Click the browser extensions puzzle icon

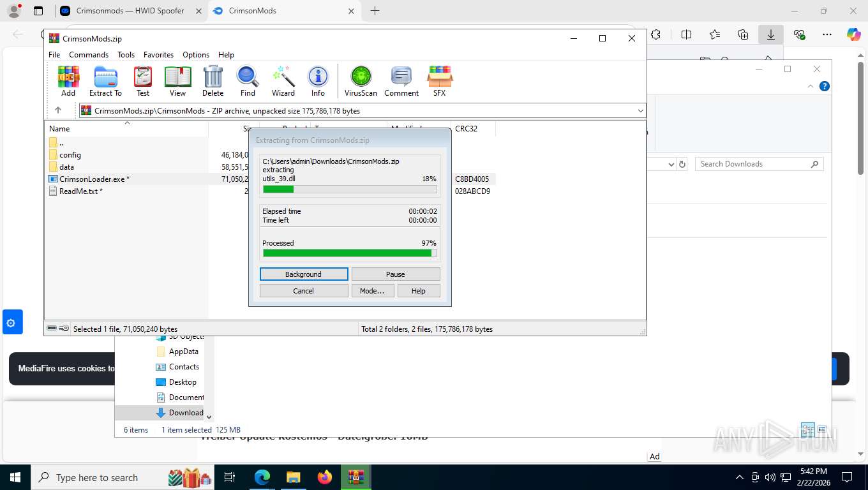(x=656, y=35)
